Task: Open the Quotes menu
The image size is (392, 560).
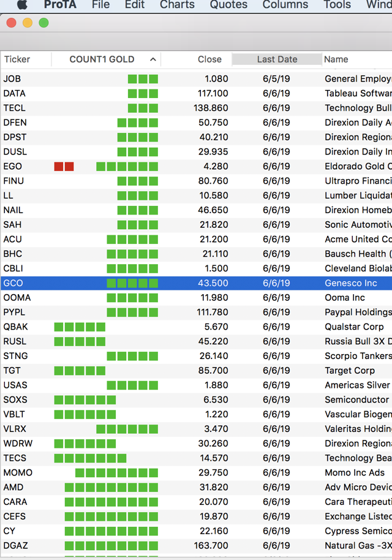Action: (228, 4)
